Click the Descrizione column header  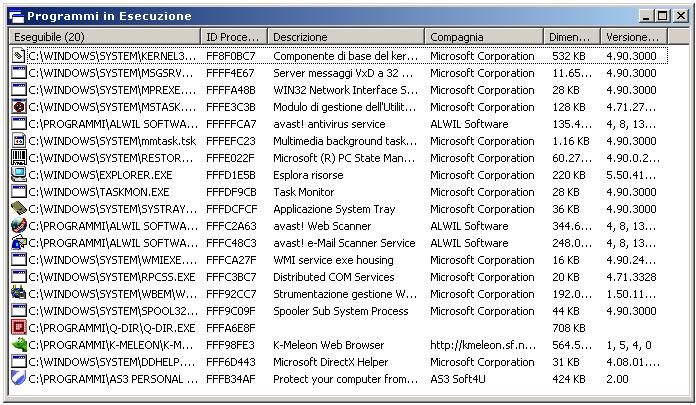click(x=346, y=37)
